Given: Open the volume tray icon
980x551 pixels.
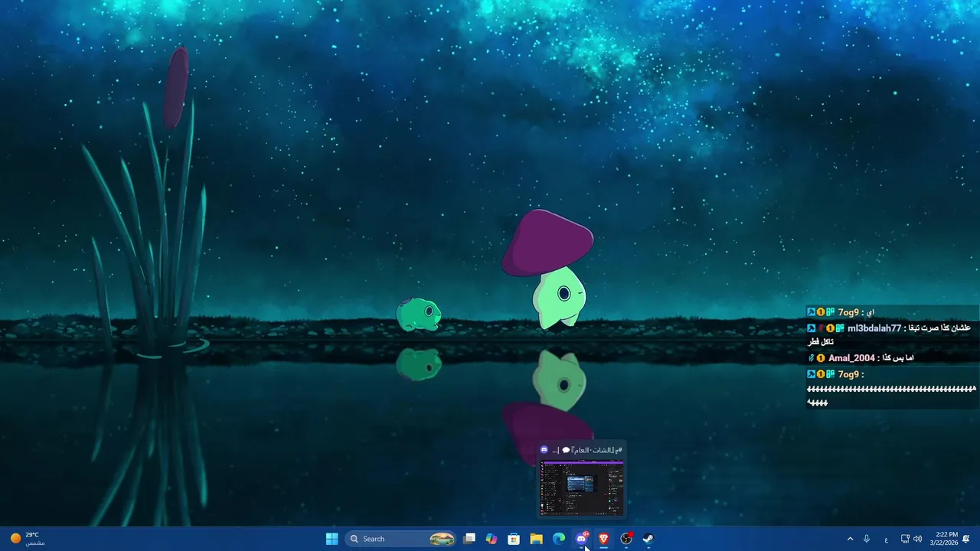Looking at the screenshot, I should point(917,539).
